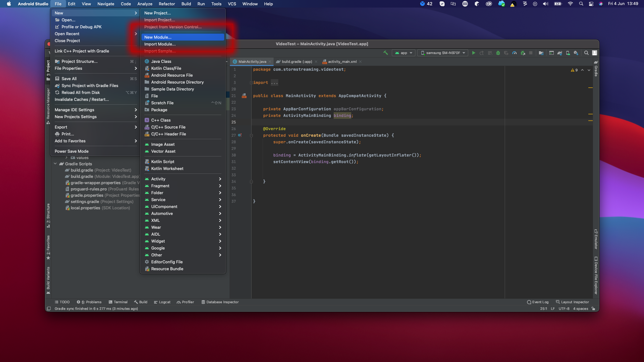The width and height of the screenshot is (644, 362).
Task: Click the Apply Changes and Restart icon
Action: (482, 53)
